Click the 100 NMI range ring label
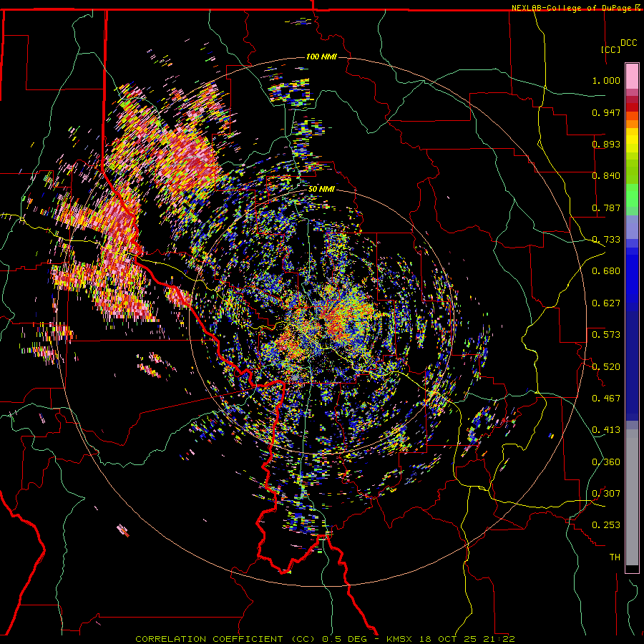The width and height of the screenshot is (644, 644). 321,57
